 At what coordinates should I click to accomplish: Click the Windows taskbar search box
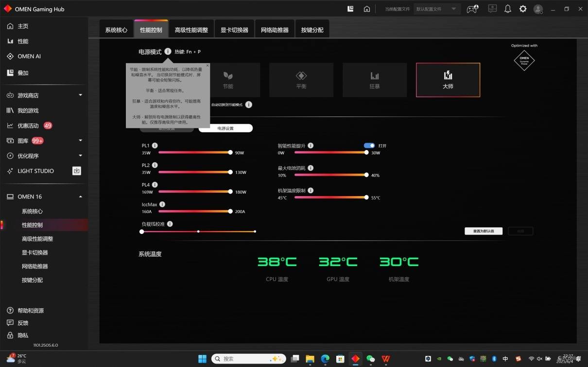(x=248, y=359)
